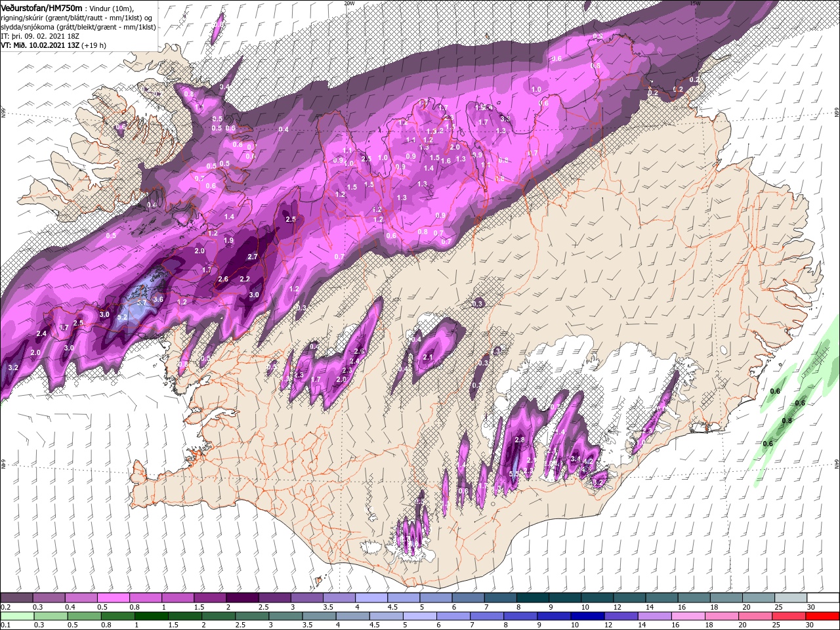Click the '0.2' label starting the snow scale
The height and width of the screenshot is (630, 840).
tap(5, 607)
